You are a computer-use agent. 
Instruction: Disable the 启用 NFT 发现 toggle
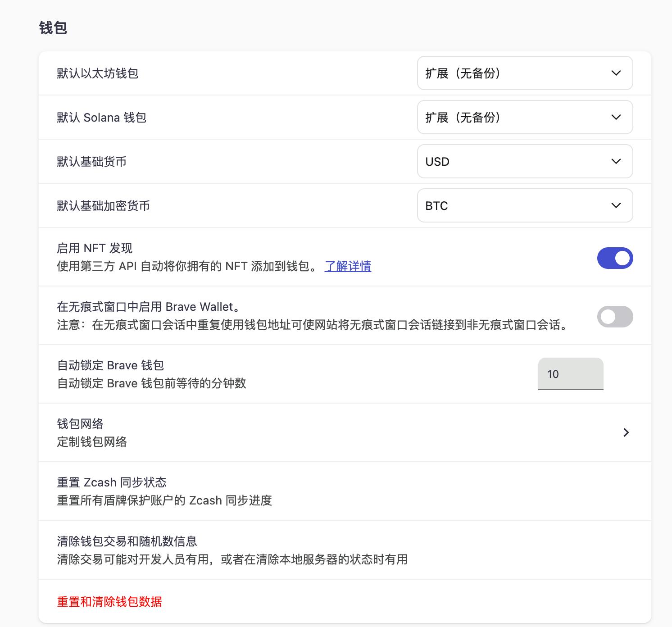(x=615, y=258)
